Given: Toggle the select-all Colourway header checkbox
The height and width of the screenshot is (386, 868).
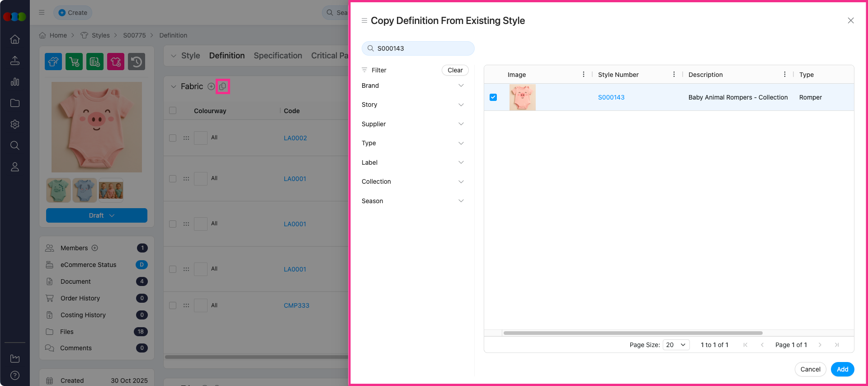Looking at the screenshot, I should coord(173,111).
